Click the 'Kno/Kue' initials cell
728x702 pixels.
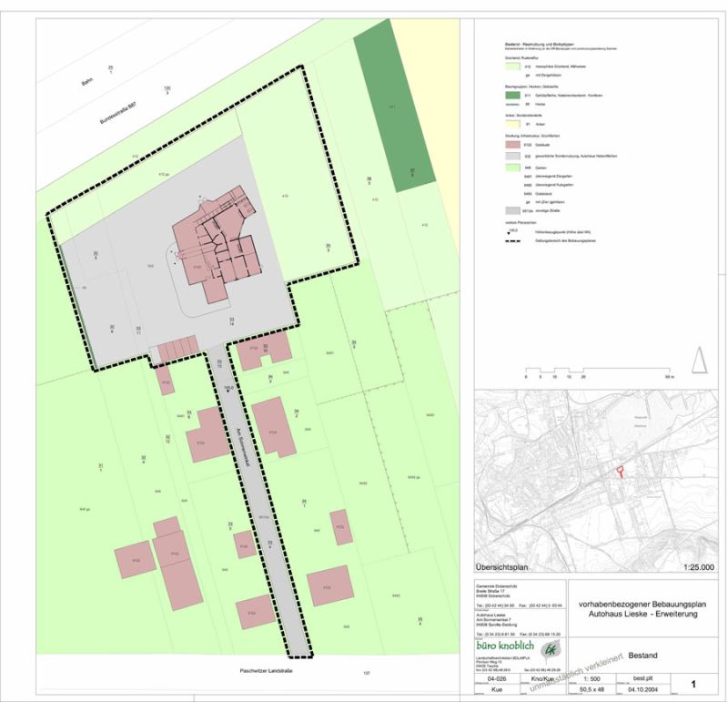[544, 679]
